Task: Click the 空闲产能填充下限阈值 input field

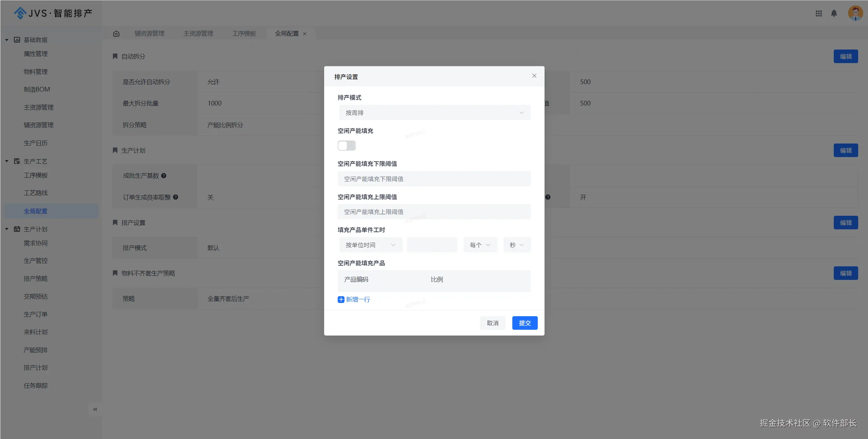Action: 434,179
